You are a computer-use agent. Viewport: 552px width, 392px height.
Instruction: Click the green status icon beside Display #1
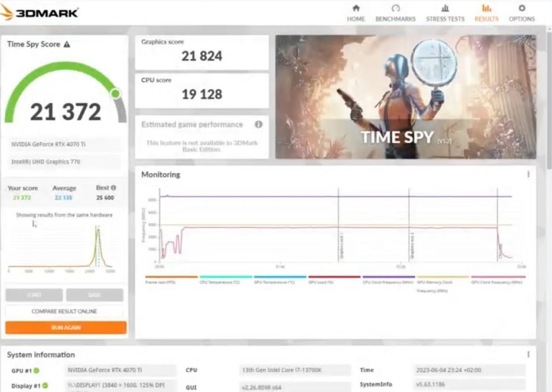click(x=45, y=386)
